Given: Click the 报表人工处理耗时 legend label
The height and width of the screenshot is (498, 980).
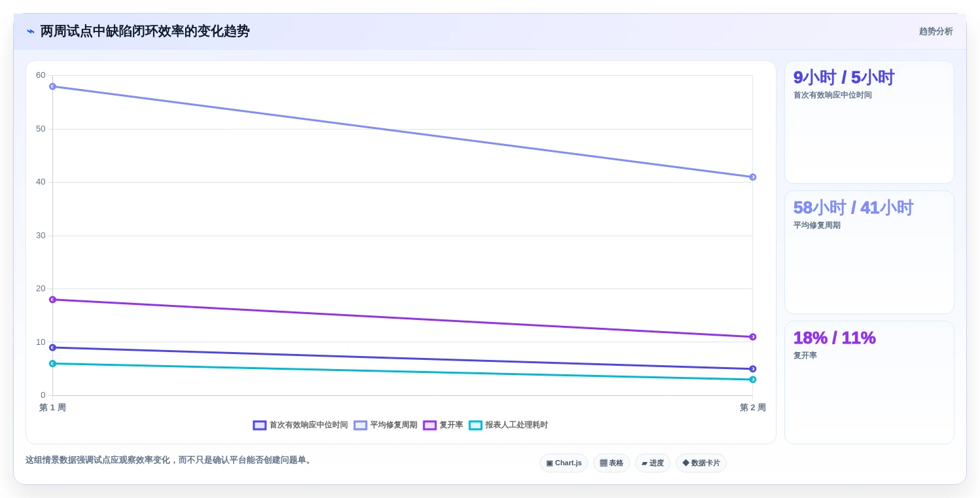Looking at the screenshot, I should click(517, 425).
